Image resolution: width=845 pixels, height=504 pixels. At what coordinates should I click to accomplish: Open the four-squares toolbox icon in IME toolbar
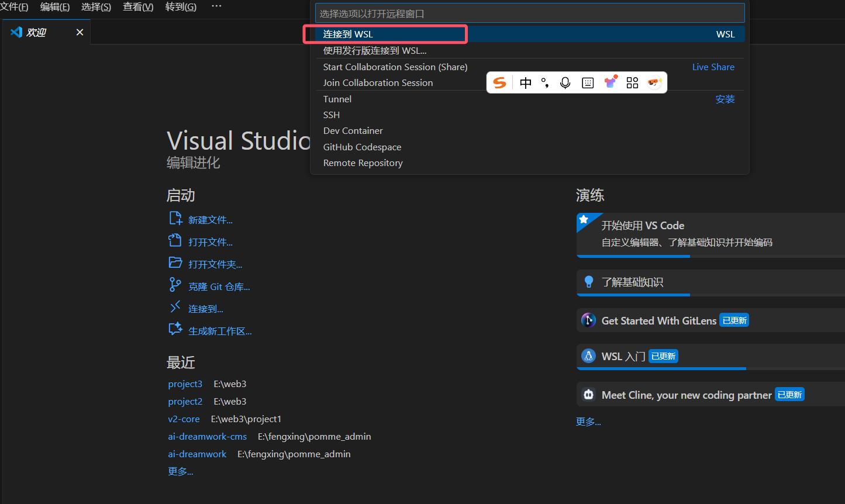coord(632,83)
